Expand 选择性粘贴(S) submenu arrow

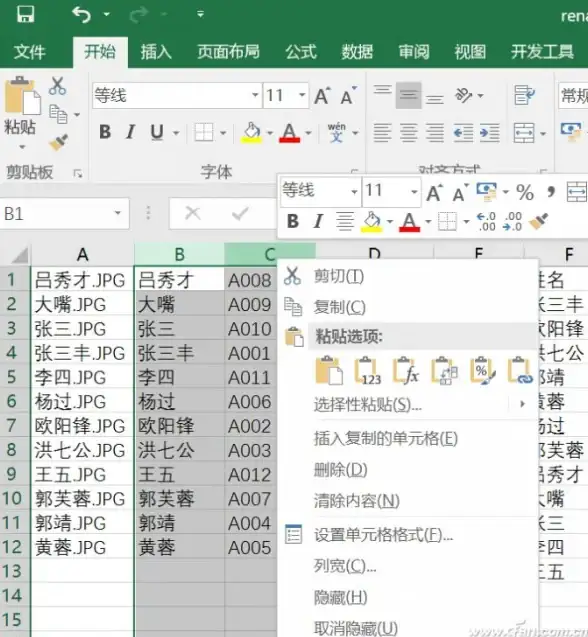click(523, 404)
